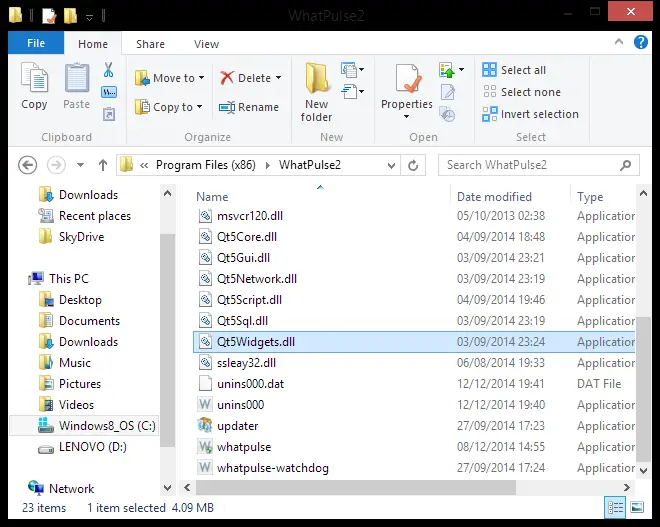Click the Refresh button beside address bar
This screenshot has width=660, height=527.
(413, 165)
